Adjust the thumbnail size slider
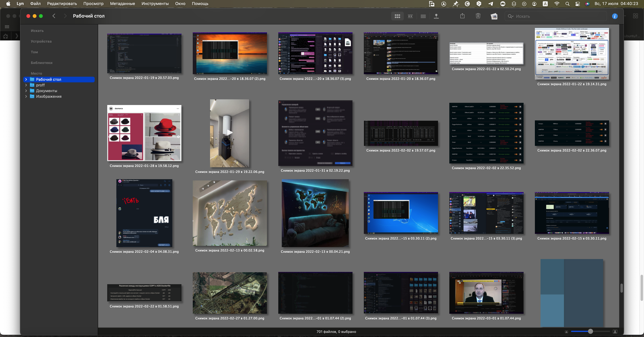Screen dimensions: 644x337 pos(590,331)
